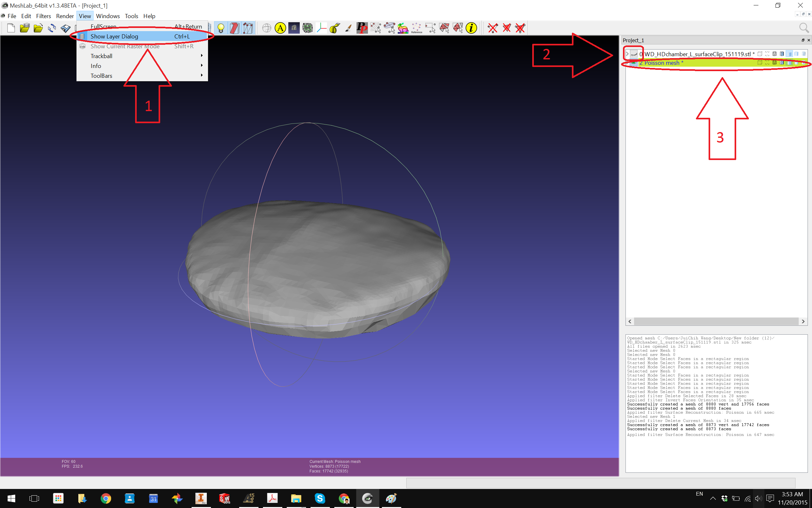Click the green mesh square tool icon
812x508 pixels.
point(307,28)
